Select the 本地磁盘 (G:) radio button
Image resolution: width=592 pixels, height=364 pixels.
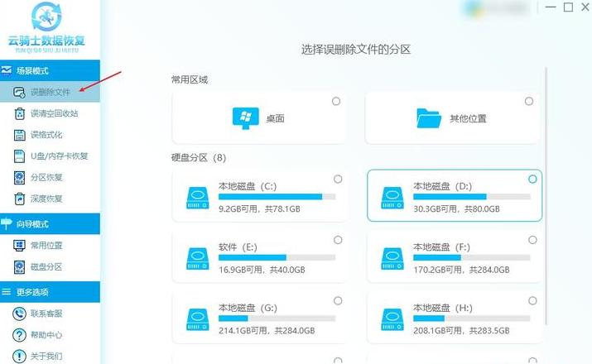[x=338, y=300]
